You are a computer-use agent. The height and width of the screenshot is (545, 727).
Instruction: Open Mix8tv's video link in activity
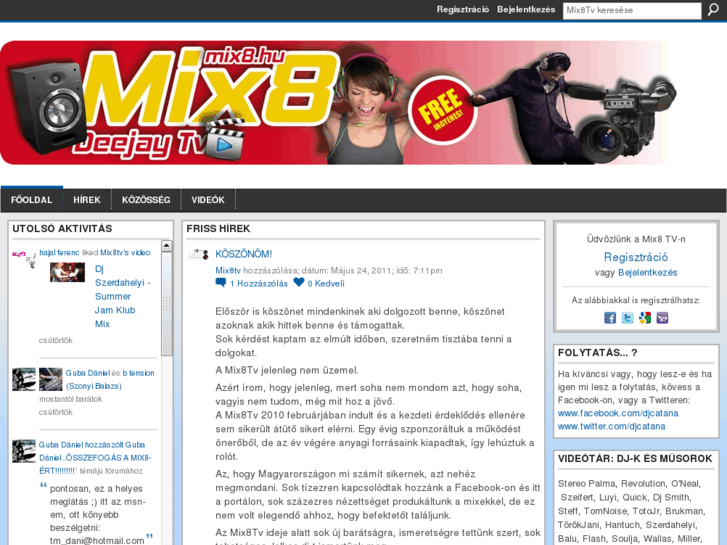125,253
